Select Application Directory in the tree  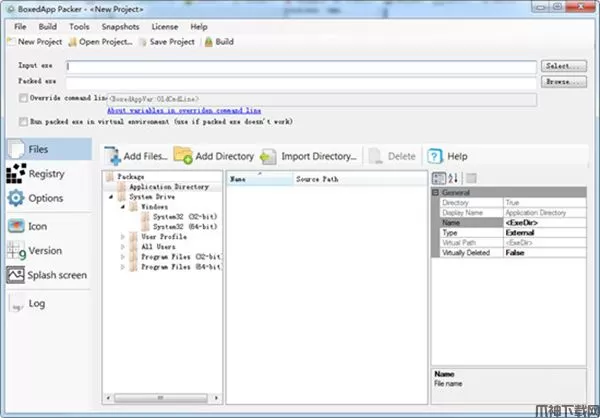[169, 187]
